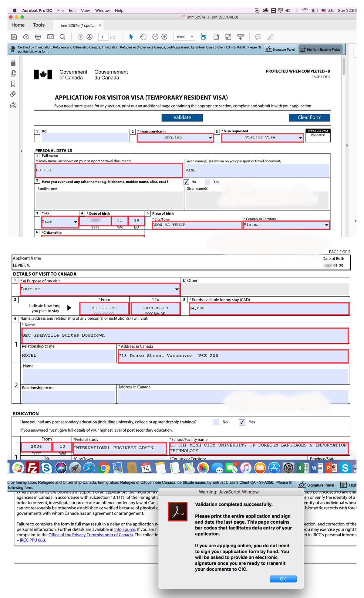Collapse the left navigation pane arrow
Image resolution: width=364 pixels, height=598 pixels.
point(21,151)
